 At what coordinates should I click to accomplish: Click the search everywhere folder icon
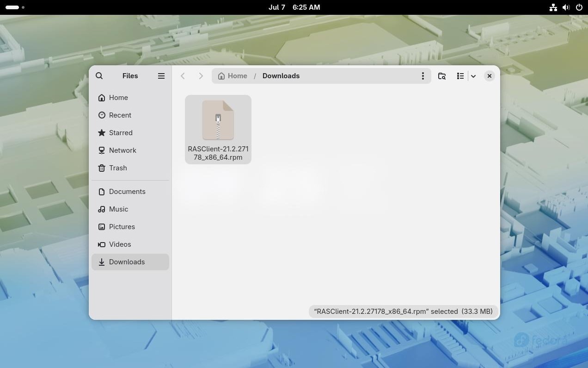pos(442,76)
